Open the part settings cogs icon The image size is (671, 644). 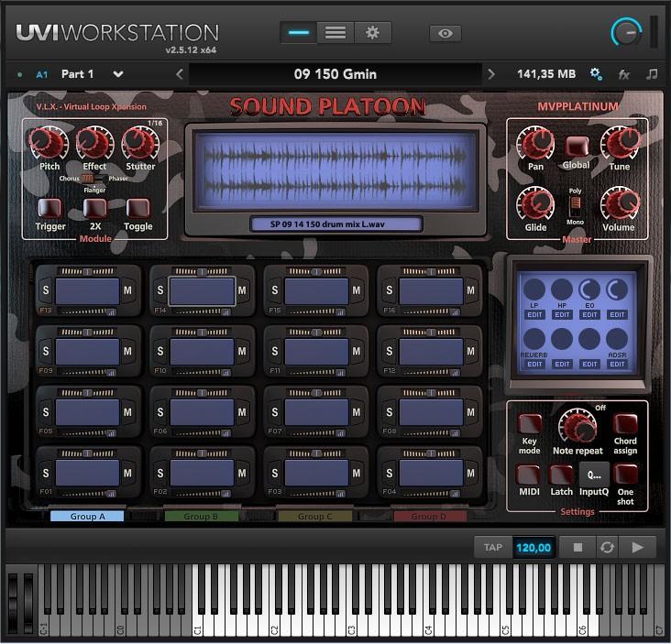click(596, 74)
